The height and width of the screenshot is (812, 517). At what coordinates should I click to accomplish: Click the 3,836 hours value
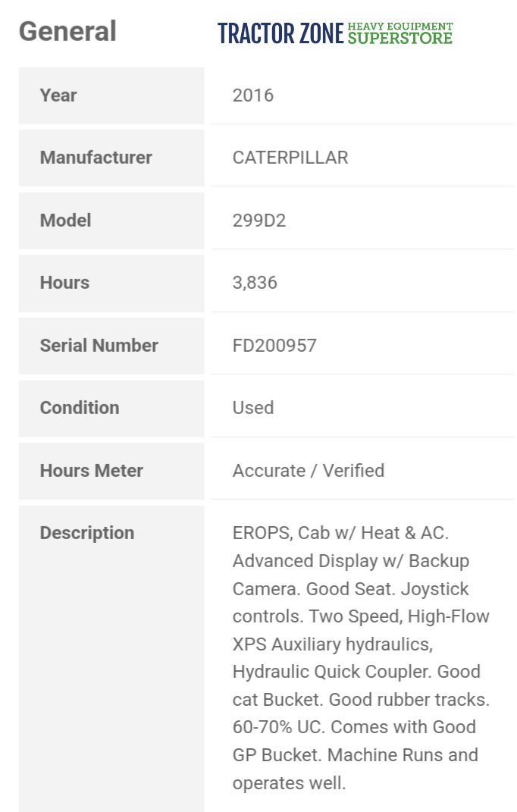pos(255,283)
